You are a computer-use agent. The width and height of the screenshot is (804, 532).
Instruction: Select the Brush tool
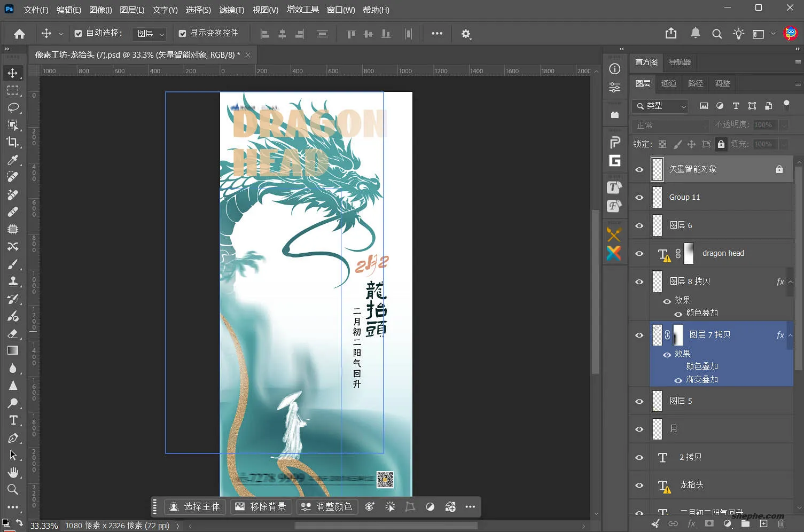(x=13, y=264)
